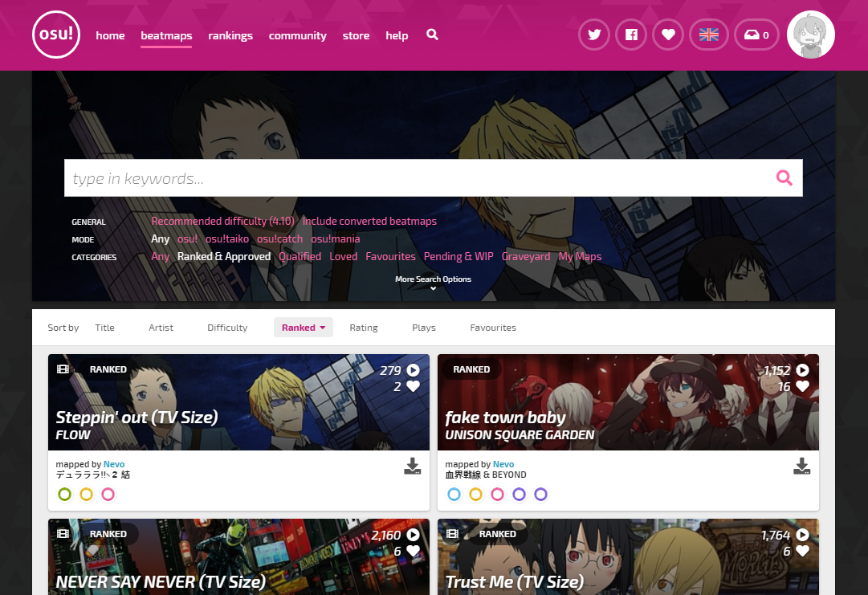Viewport: 868px width, 595px height.
Task: Download the fake town baby beatmap
Action: (x=801, y=467)
